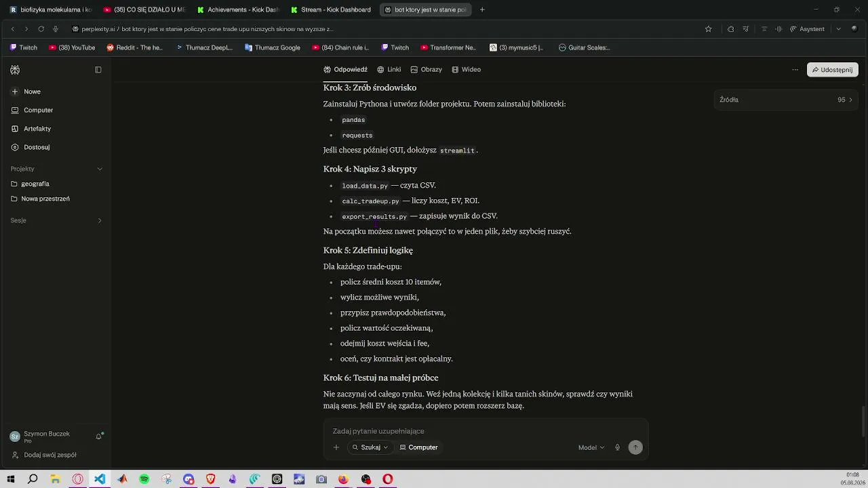Open Discord from the taskbar

pyautogui.click(x=189, y=479)
